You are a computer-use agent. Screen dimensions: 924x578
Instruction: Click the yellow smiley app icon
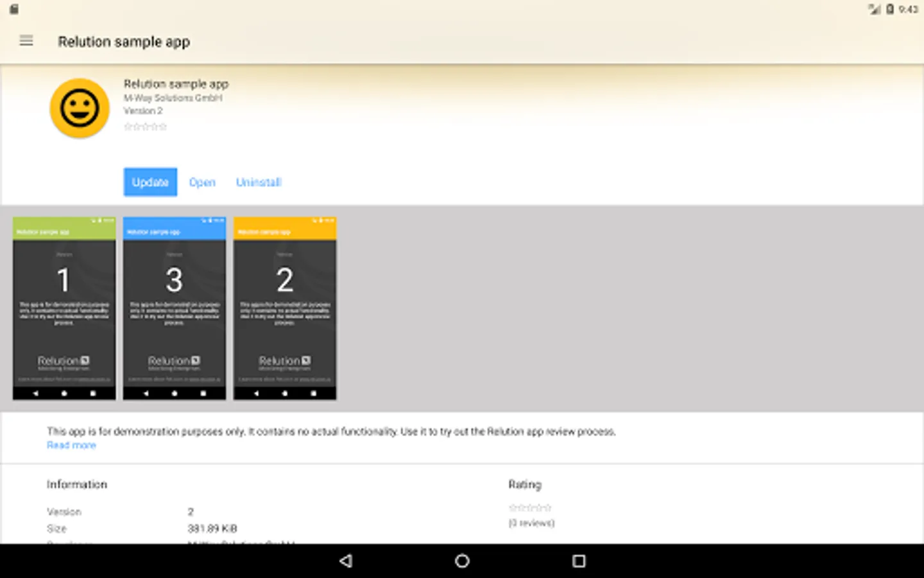click(80, 109)
